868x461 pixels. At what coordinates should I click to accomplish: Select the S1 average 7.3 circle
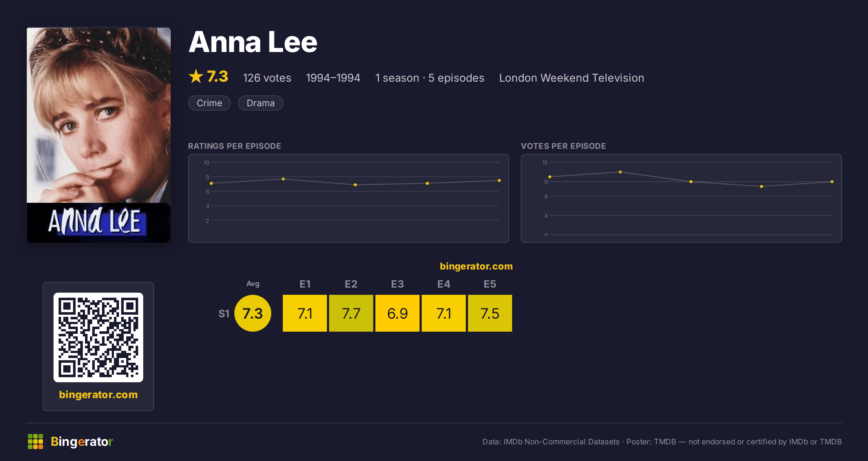click(x=253, y=313)
